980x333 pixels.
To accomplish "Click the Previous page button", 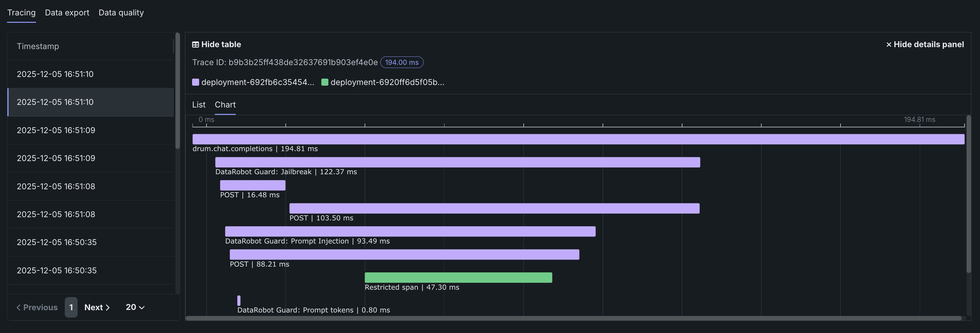I will pos(37,307).
